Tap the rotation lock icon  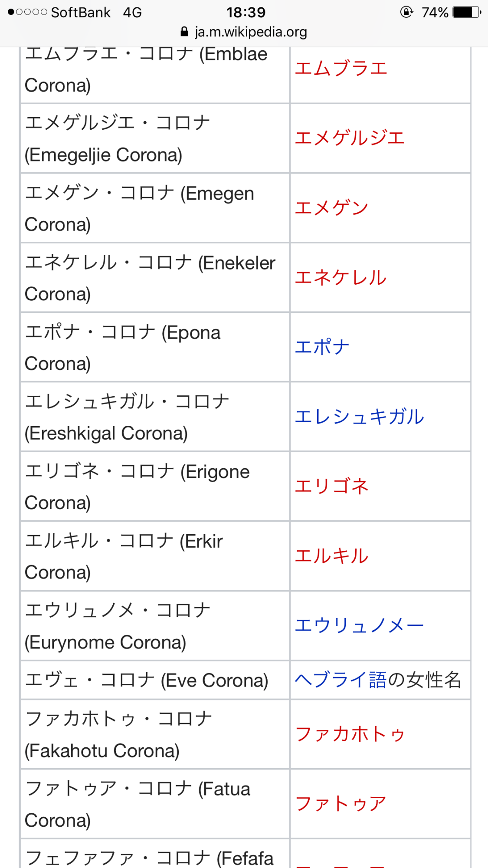406,12
